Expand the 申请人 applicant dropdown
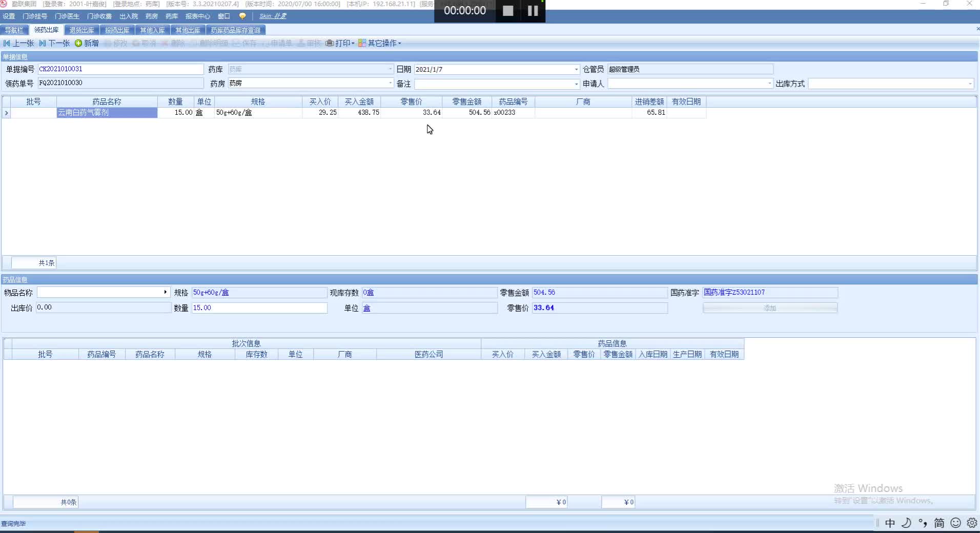 coord(769,84)
